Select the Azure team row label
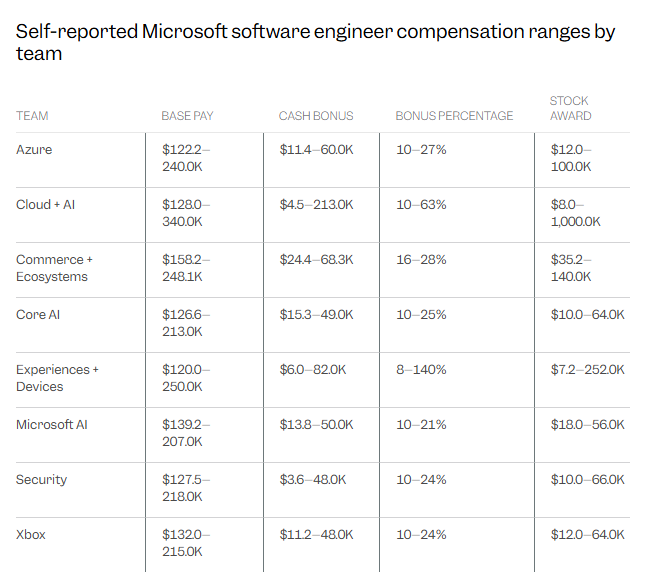 pyautogui.click(x=34, y=150)
